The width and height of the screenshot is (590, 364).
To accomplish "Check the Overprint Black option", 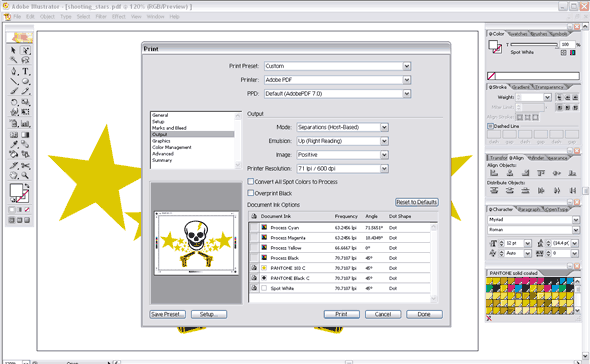I will coord(251,193).
